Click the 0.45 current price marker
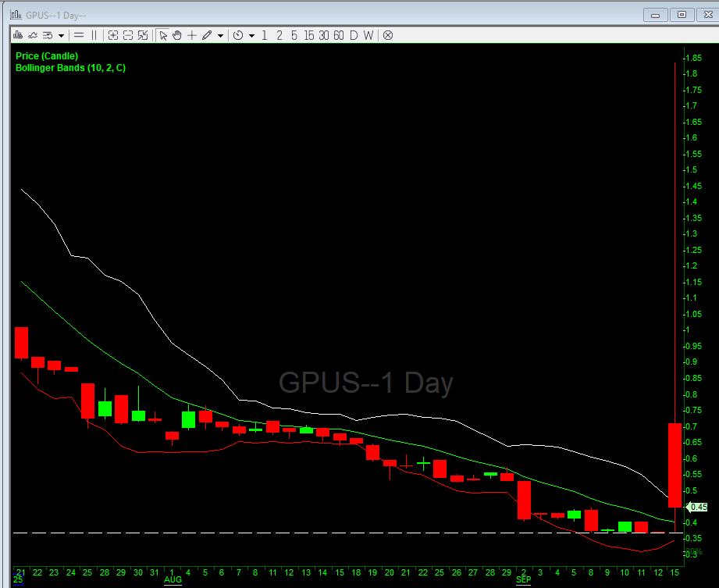719x588 pixels. point(698,507)
